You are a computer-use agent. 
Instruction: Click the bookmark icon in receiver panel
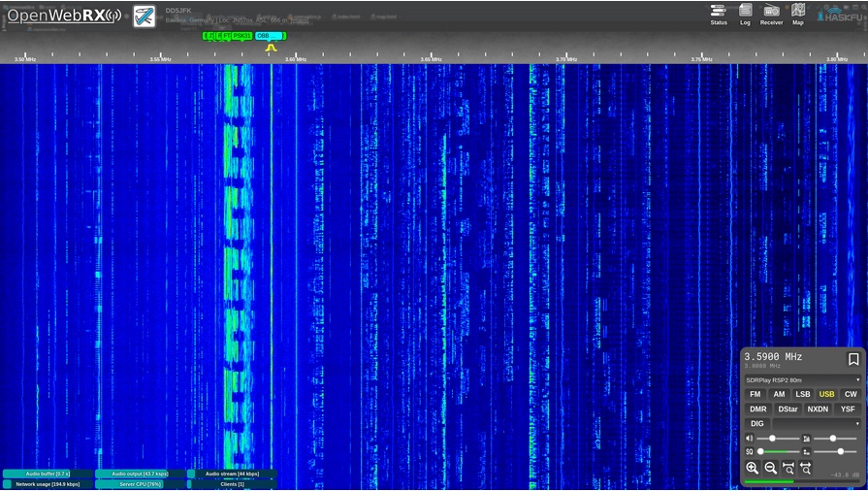853,359
